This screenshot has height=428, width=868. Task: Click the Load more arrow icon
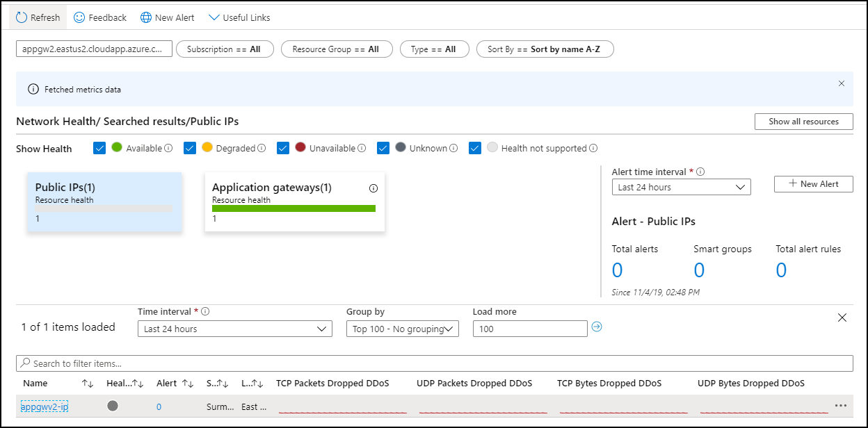click(x=596, y=327)
